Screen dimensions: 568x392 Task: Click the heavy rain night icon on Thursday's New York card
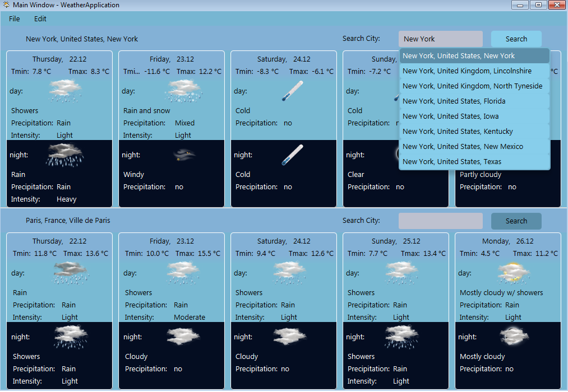coord(65,155)
